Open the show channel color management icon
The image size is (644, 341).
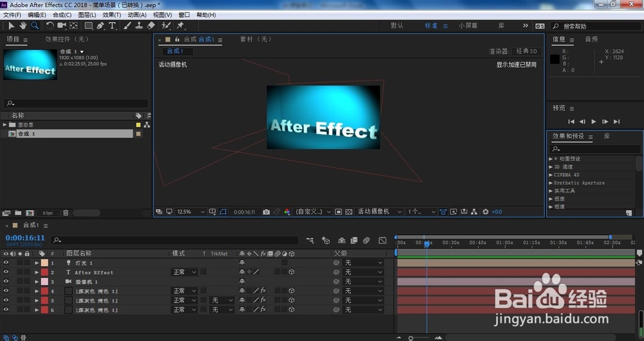[287, 212]
